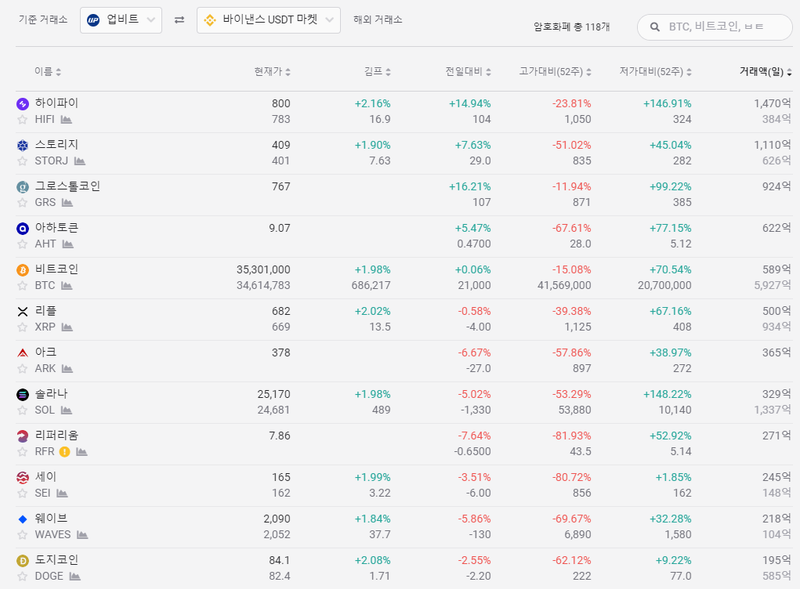Click the search magnifier icon

(x=655, y=27)
